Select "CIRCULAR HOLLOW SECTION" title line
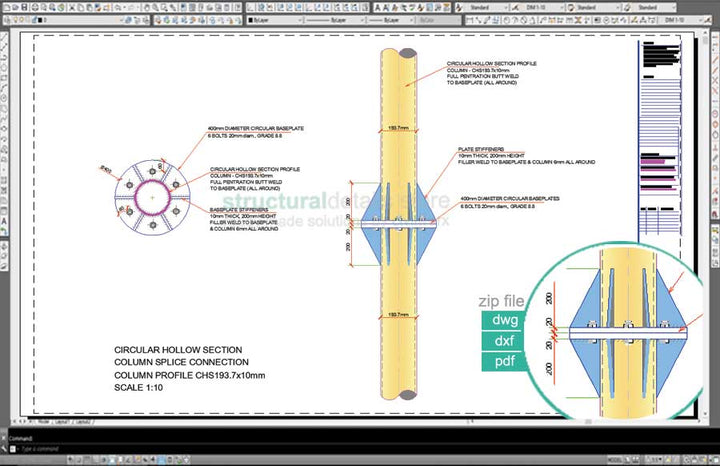Image resolution: width=720 pixels, height=466 pixels. [x=178, y=350]
